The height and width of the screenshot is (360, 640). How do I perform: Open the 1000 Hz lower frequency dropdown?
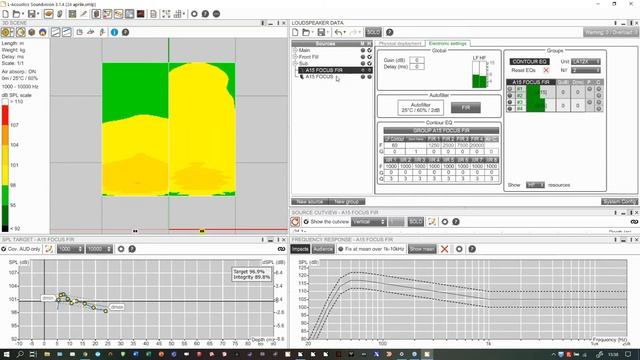(70, 249)
